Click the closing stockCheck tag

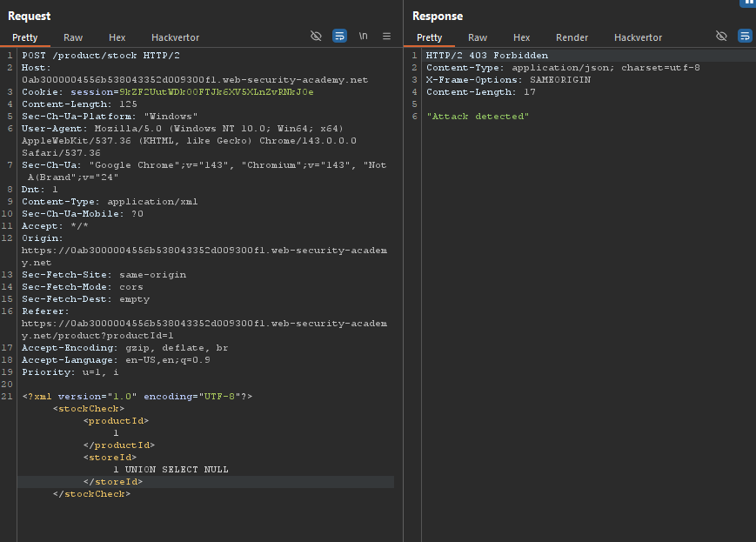pos(91,494)
